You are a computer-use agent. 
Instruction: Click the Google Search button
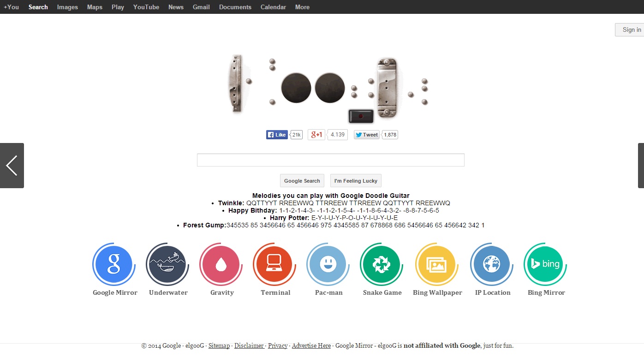tap(302, 181)
